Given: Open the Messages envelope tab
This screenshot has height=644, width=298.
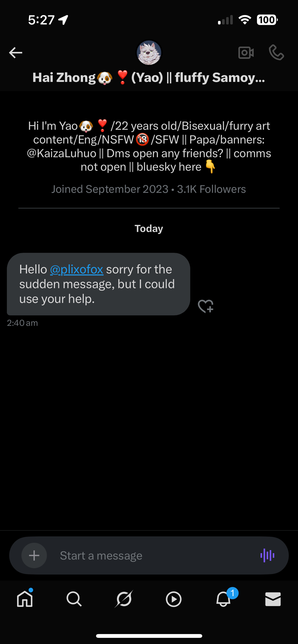Looking at the screenshot, I should [273, 599].
